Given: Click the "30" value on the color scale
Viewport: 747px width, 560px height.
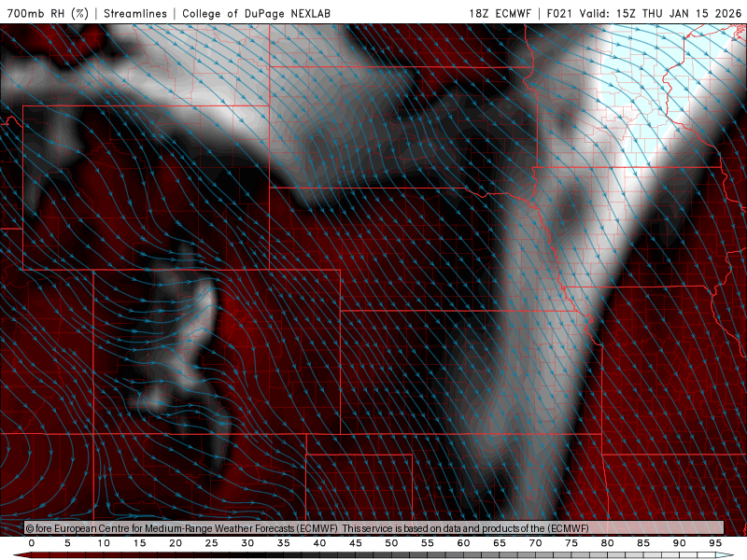Looking at the screenshot, I should 247,543.
